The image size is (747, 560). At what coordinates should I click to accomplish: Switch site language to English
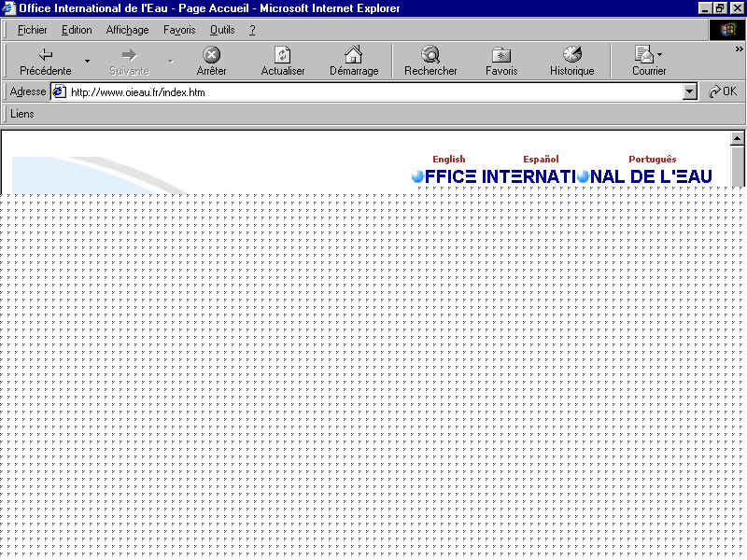point(449,159)
